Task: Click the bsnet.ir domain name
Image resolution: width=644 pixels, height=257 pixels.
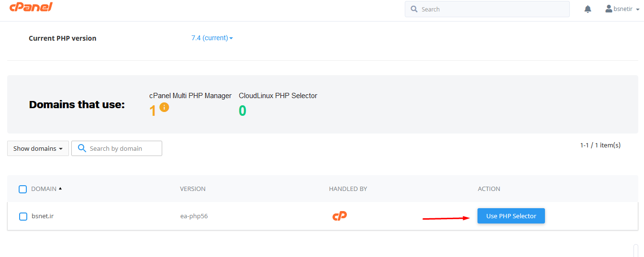Action: [x=43, y=216]
